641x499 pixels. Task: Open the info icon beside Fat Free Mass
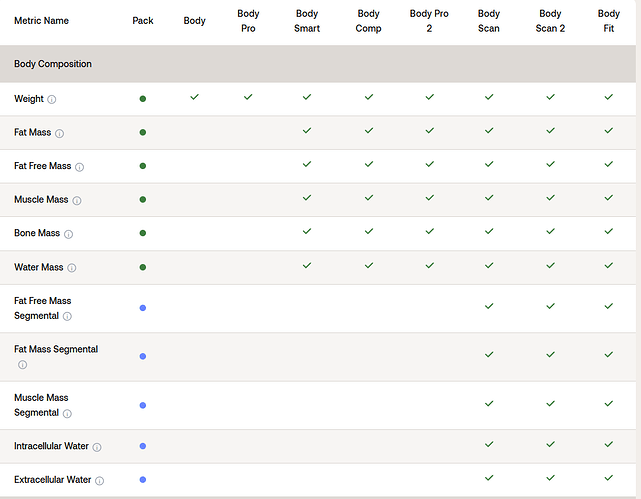(x=79, y=167)
